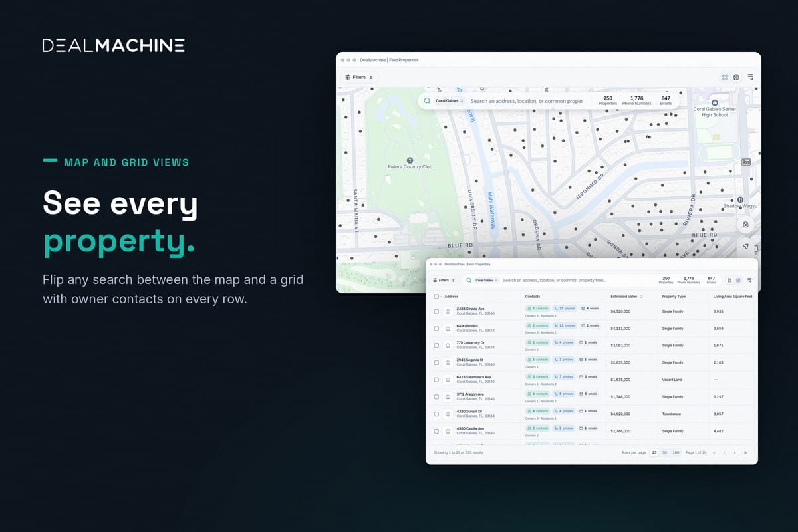Image resolution: width=798 pixels, height=532 pixels.
Task: Open column settings icon in grid window
Action: (749, 281)
